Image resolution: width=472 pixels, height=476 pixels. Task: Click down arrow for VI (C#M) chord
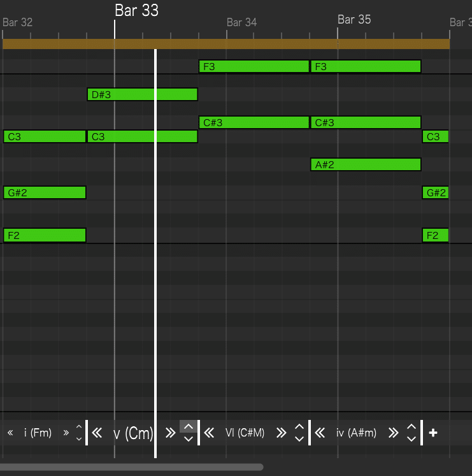point(299,438)
